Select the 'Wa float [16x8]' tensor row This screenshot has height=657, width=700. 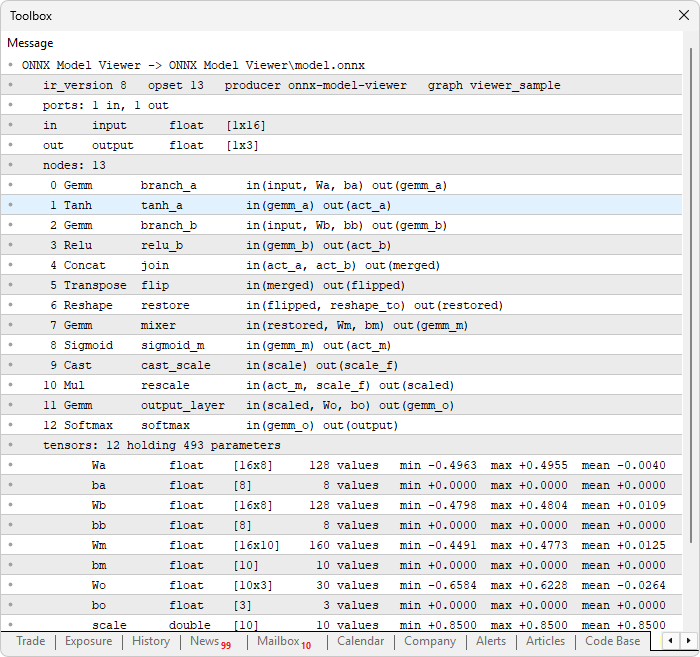click(341, 465)
